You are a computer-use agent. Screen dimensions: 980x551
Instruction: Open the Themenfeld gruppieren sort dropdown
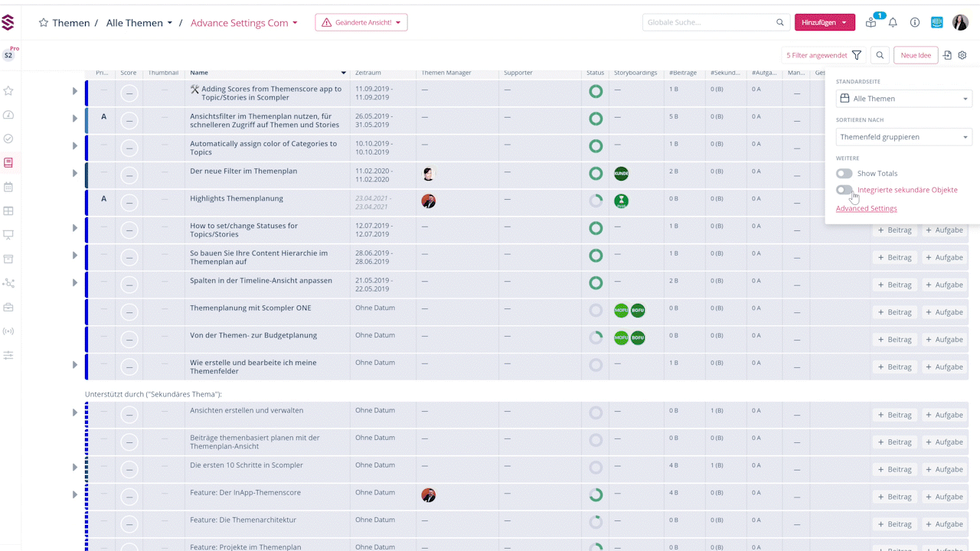point(903,137)
